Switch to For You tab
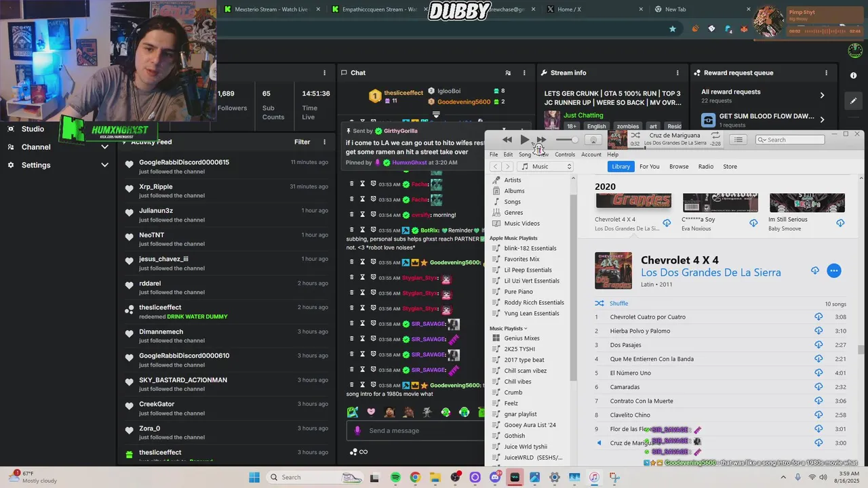 point(649,167)
